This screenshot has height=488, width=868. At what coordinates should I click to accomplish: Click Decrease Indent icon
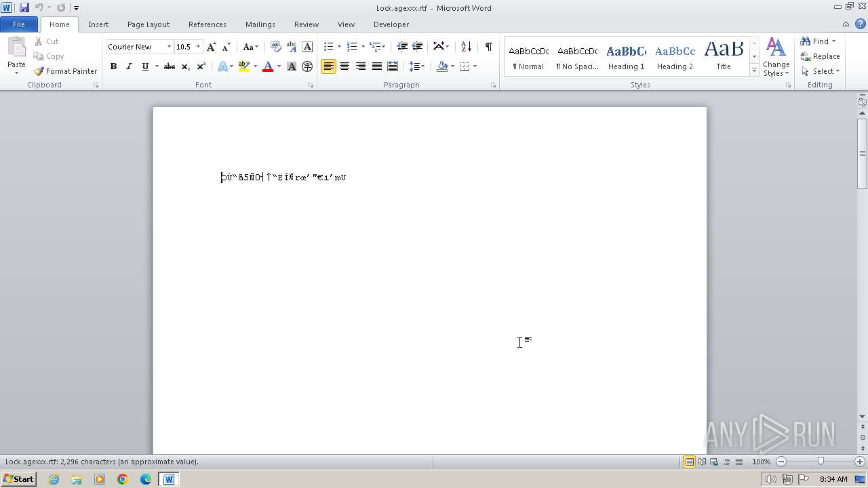402,47
